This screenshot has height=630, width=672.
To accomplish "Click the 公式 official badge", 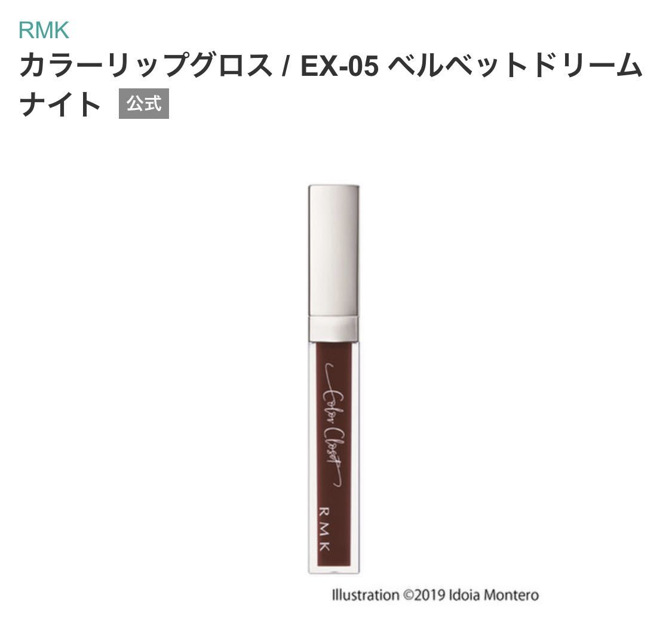I will coord(144,104).
